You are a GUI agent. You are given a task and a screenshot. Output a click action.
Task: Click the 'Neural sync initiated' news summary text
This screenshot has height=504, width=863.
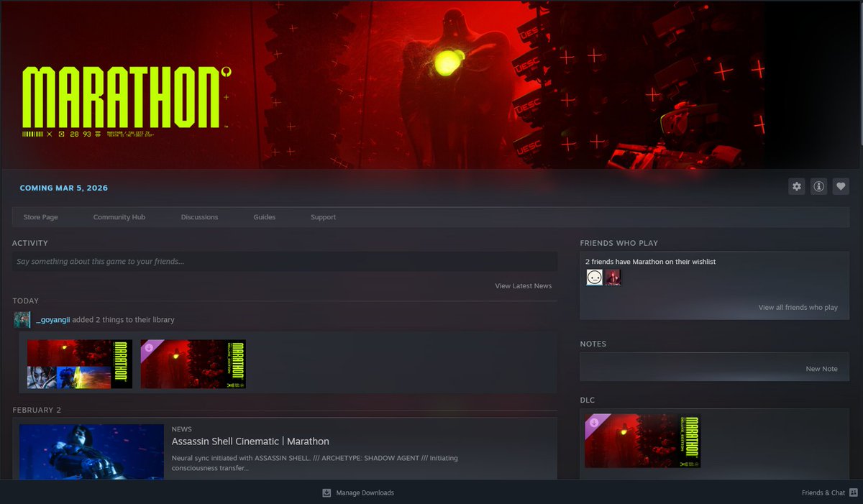(315, 463)
